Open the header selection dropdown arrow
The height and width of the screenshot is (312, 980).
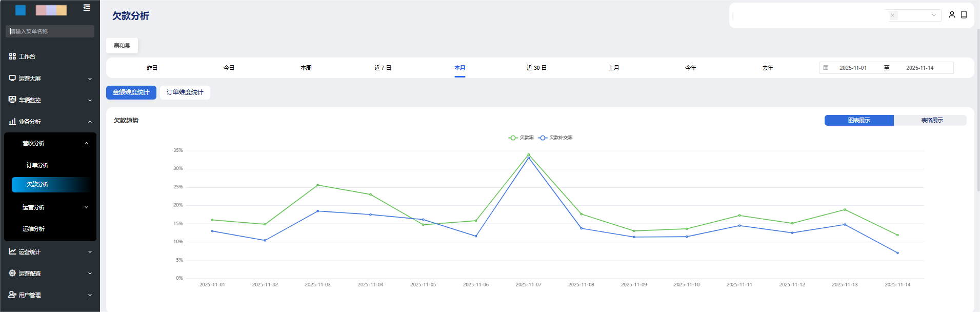pyautogui.click(x=934, y=15)
